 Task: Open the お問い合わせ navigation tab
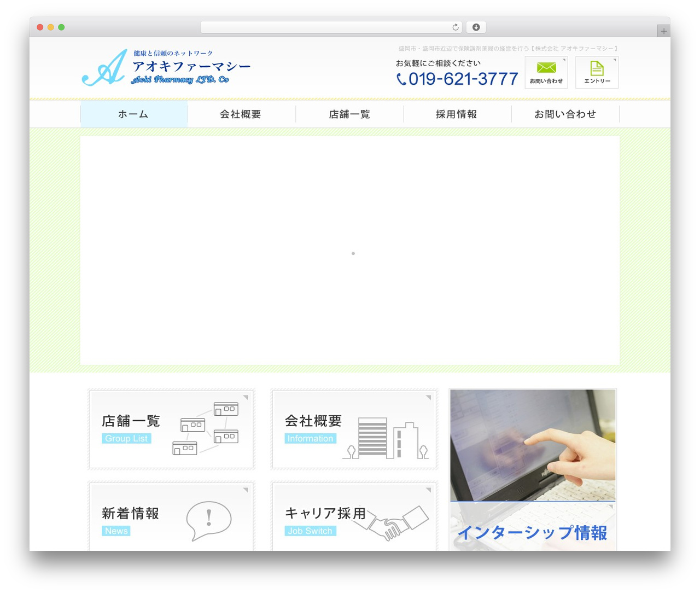[565, 114]
